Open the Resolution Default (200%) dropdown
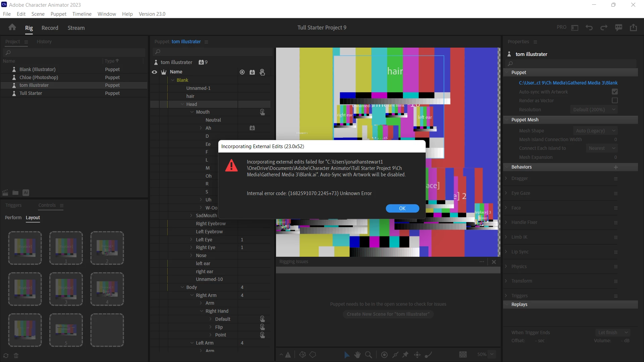 tap(593, 110)
